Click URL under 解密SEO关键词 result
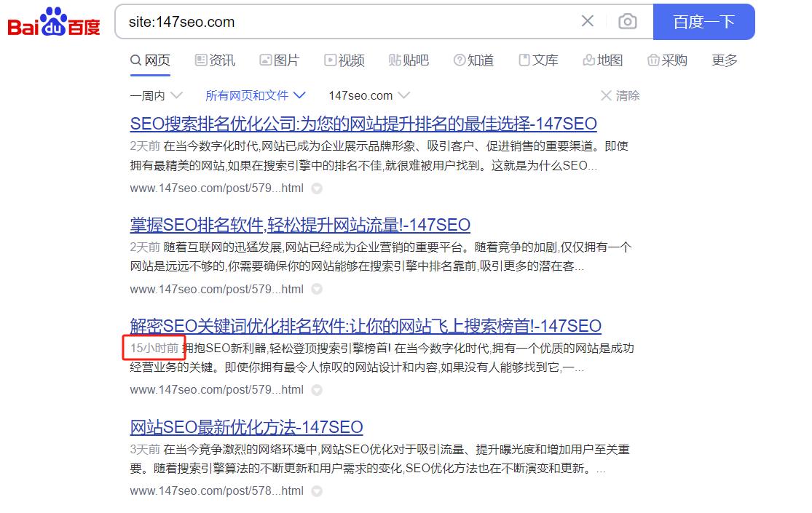Image resolution: width=812 pixels, height=513 pixels. [216, 390]
